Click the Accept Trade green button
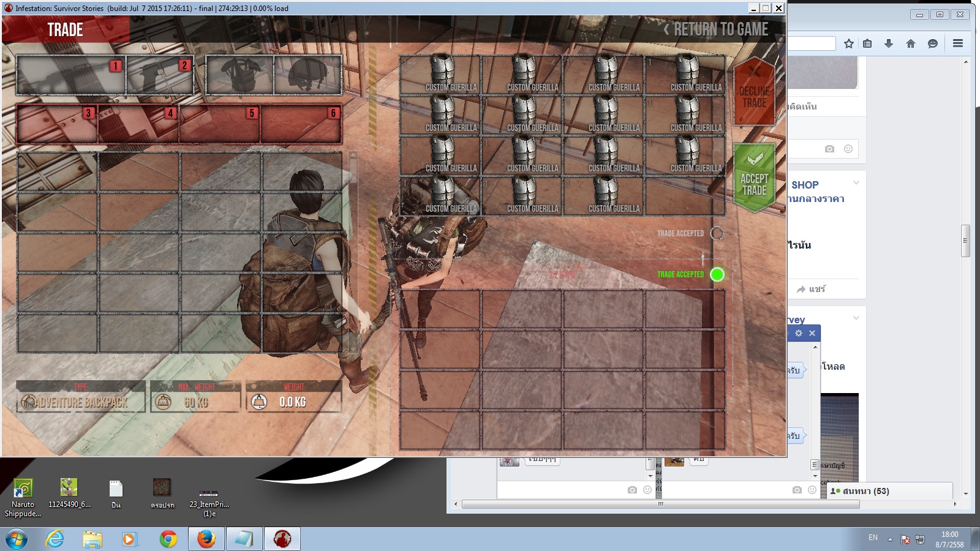This screenshot has width=980, height=551. coord(754,178)
